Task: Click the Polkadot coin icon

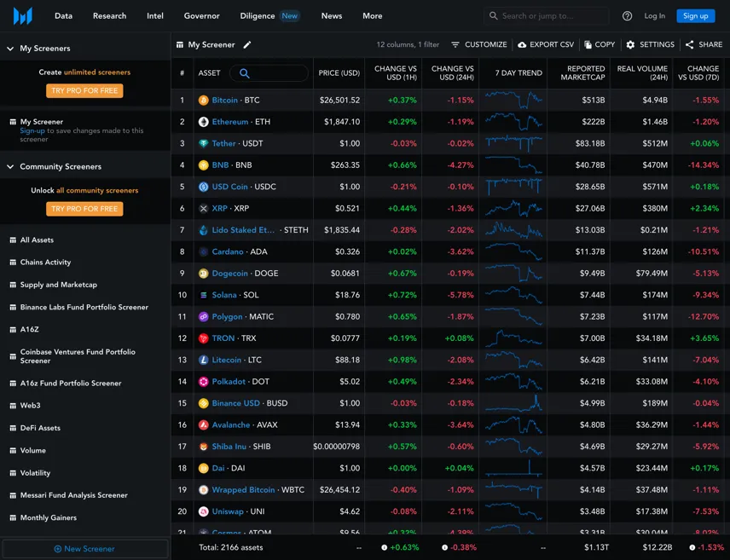Action: click(x=204, y=382)
